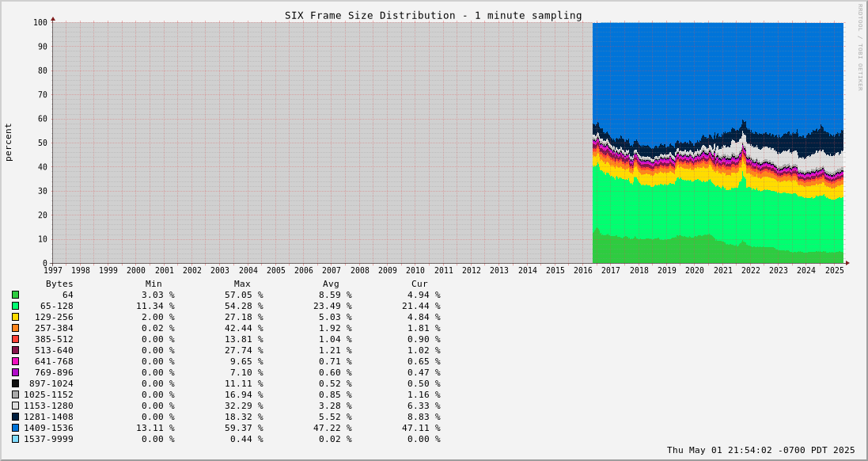This screenshot has height=461, width=868.
Task: Click the 100 y-axis tick label
Action: coord(40,22)
